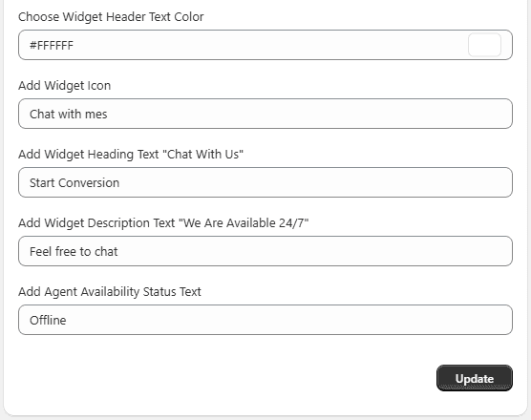The height and width of the screenshot is (420, 531).
Task: Click the 'Add Agent Availability Status Text' label
Action: tap(110, 292)
